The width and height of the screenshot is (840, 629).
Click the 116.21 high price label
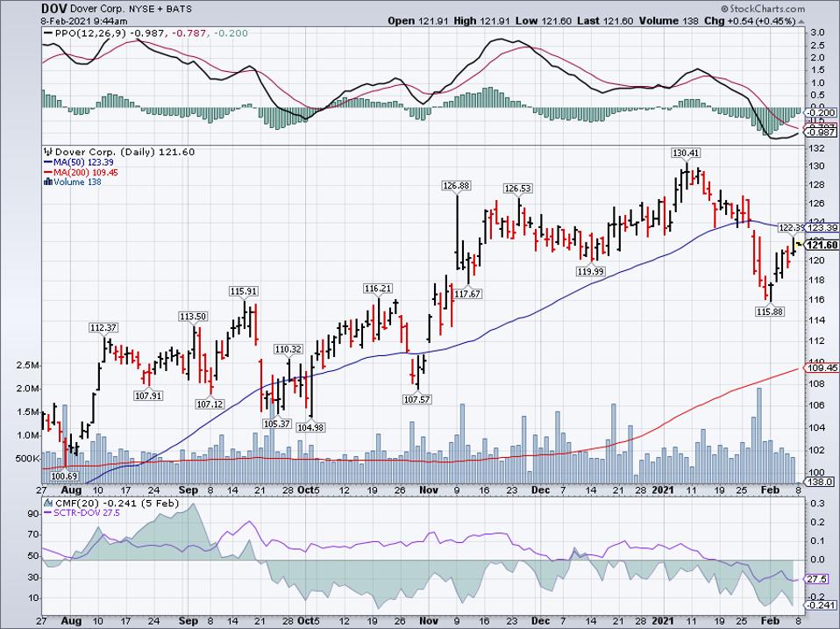(x=378, y=289)
